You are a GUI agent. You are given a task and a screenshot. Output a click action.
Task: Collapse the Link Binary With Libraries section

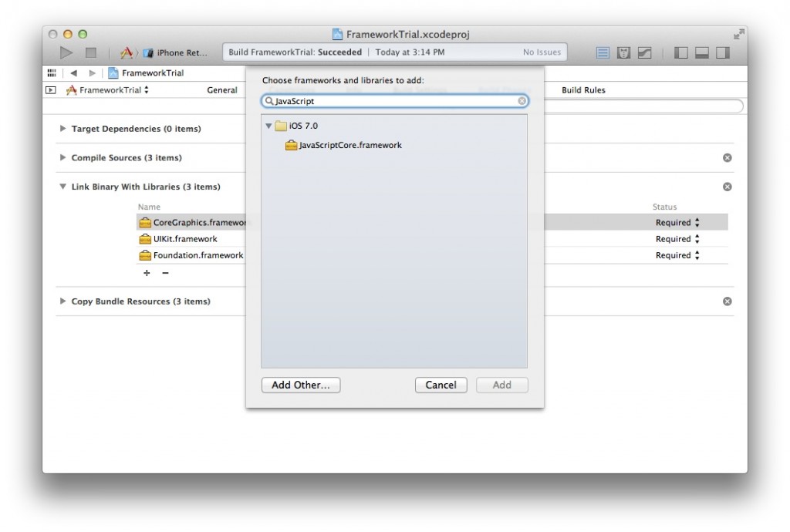tap(62, 187)
